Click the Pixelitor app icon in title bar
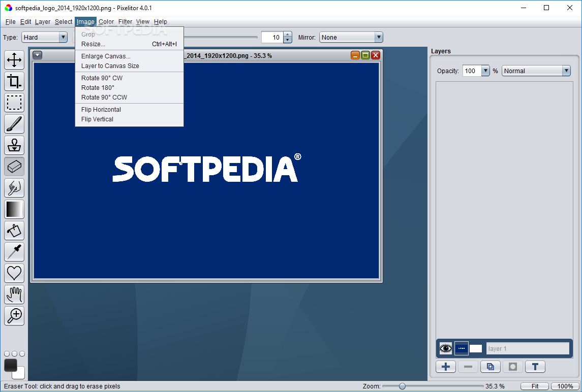This screenshot has height=392, width=582. [8, 8]
